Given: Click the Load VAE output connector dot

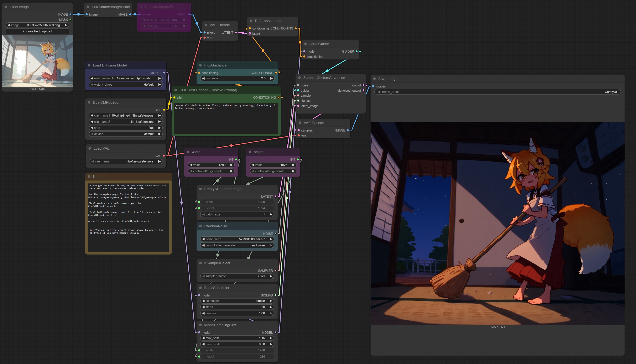Looking at the screenshot, I should pos(164,156).
